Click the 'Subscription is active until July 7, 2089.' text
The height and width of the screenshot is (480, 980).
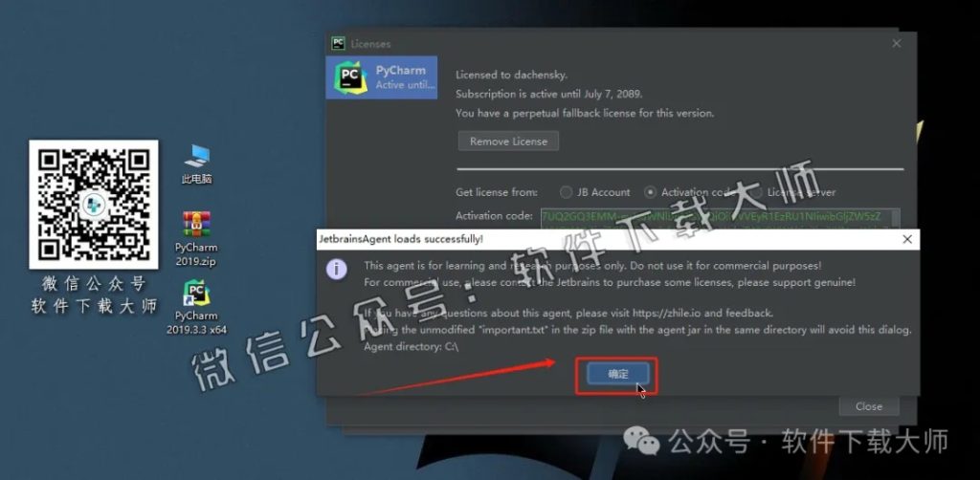coord(548,95)
